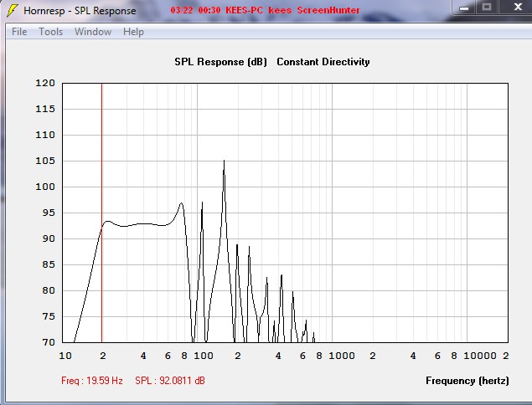Click the 'SPL : 92.0811 dB' readout

pos(170,381)
